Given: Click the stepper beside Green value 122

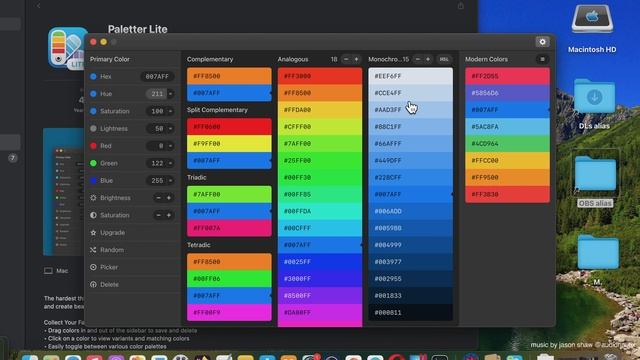Looking at the screenshot, I should coord(171,163).
